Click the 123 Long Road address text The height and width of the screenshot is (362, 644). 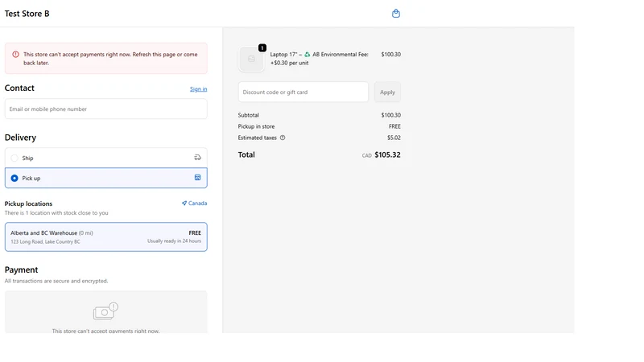tap(46, 242)
